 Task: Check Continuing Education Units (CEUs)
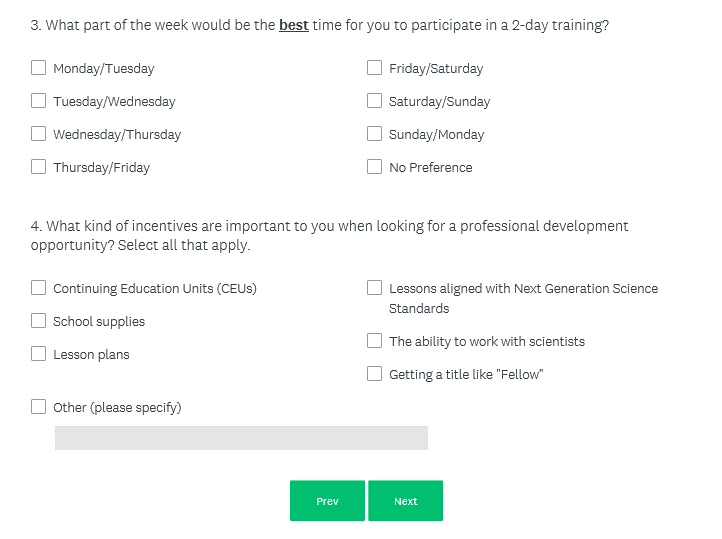pyautogui.click(x=39, y=288)
